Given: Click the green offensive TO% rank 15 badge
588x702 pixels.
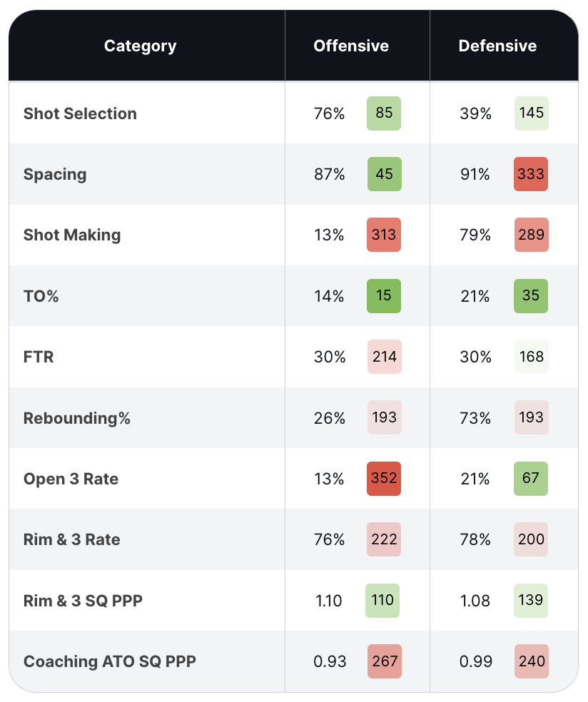Looking at the screenshot, I should pos(384,296).
